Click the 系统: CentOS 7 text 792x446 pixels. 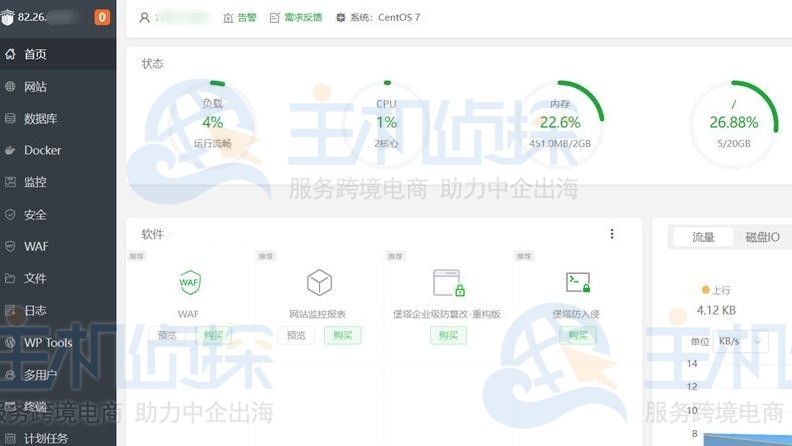pos(385,18)
